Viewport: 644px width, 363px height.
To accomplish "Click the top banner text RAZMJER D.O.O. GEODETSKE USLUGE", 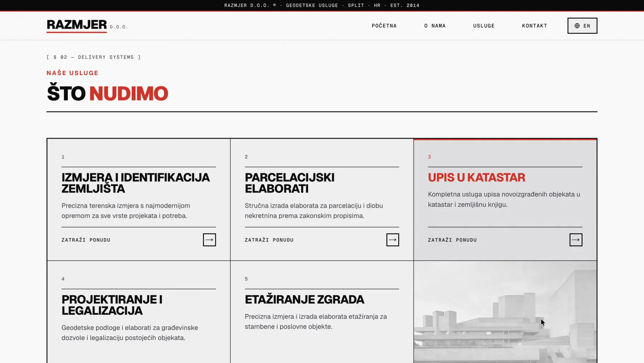I will (322, 5).
